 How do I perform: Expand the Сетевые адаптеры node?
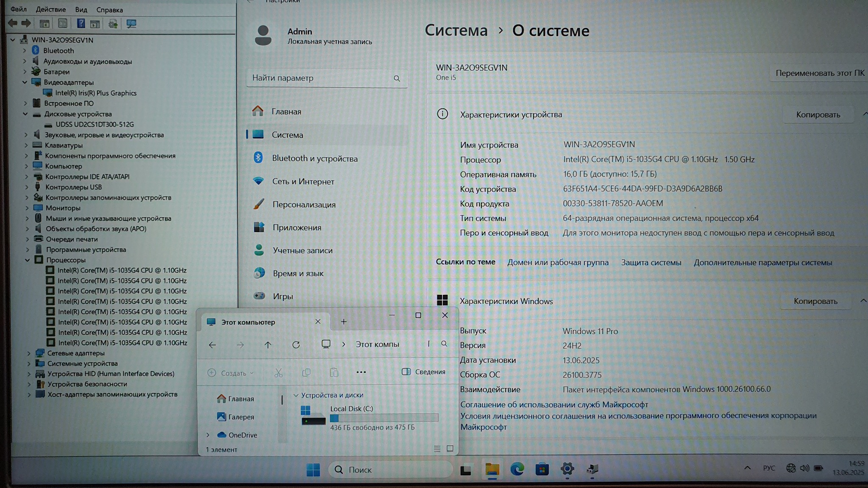click(x=29, y=353)
